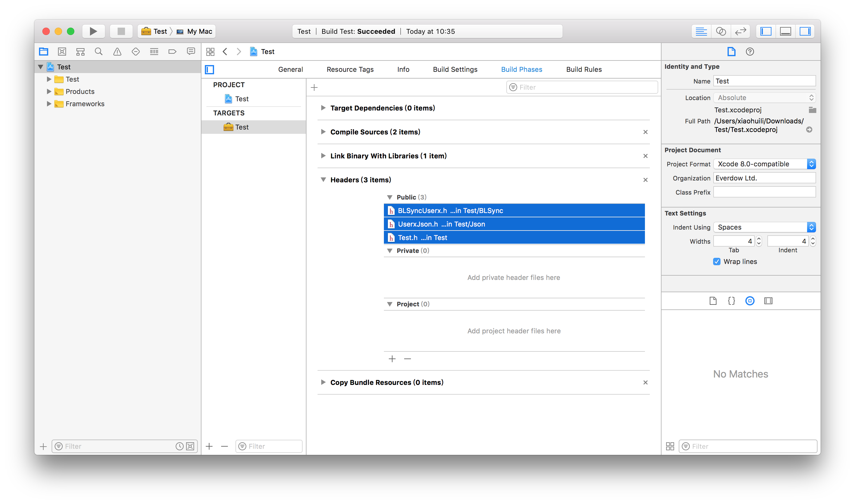Show the Issue navigator warning icon

point(117,52)
